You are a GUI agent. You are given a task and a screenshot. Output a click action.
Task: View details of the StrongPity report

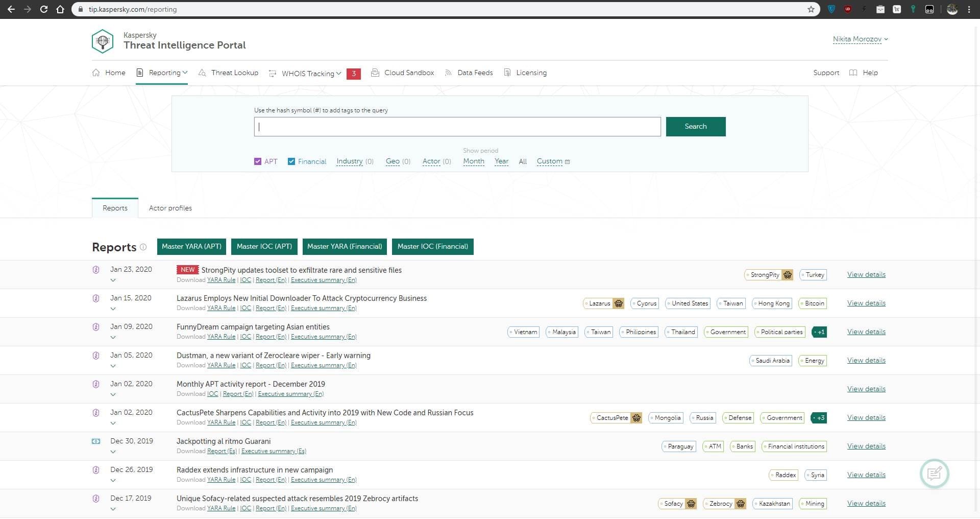(x=866, y=275)
